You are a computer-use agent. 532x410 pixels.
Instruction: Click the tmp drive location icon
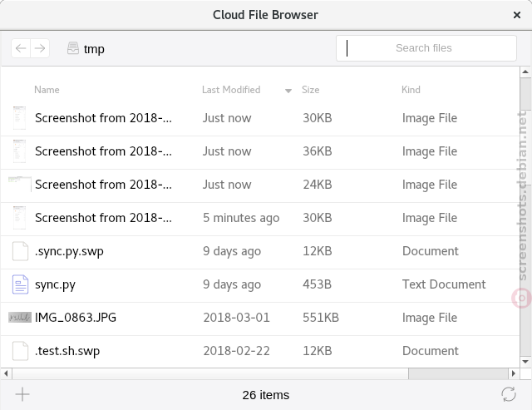[73, 48]
